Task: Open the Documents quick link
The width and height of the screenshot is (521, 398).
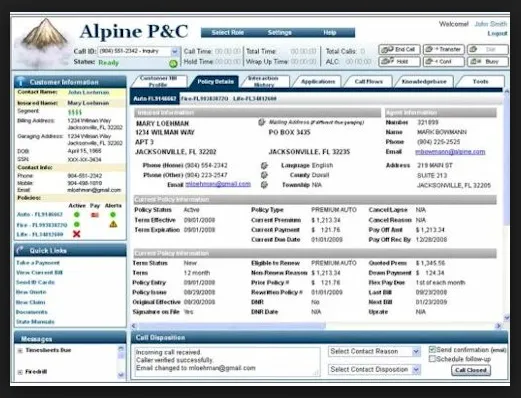Action: point(32,312)
